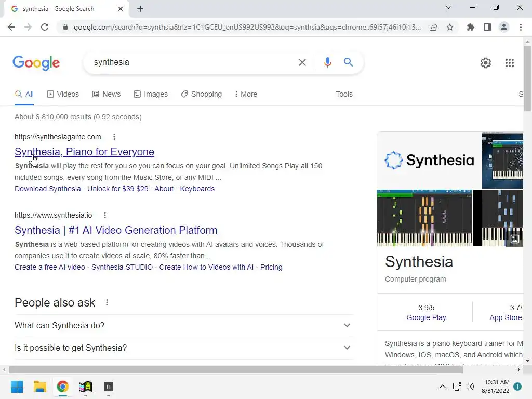Open the Google apps grid
532x399 pixels.
(x=510, y=63)
